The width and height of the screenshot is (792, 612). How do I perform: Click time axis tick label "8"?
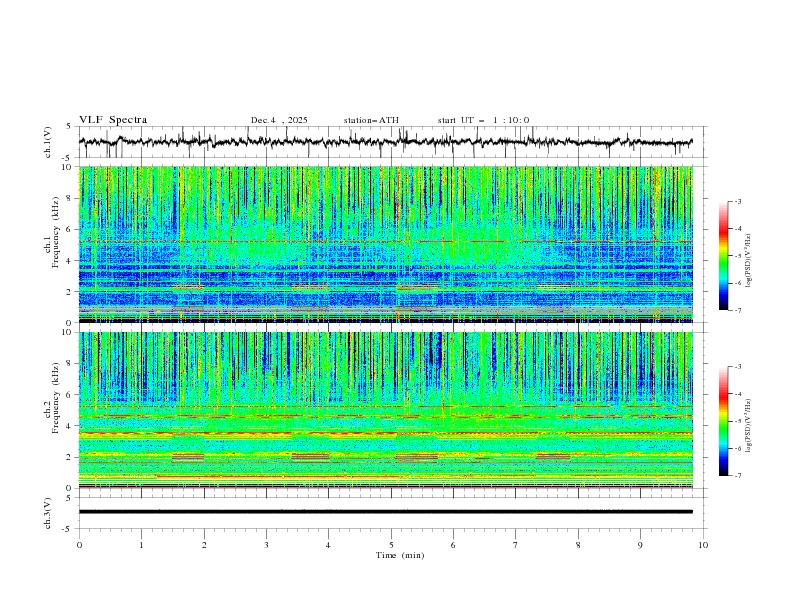pyautogui.click(x=578, y=545)
